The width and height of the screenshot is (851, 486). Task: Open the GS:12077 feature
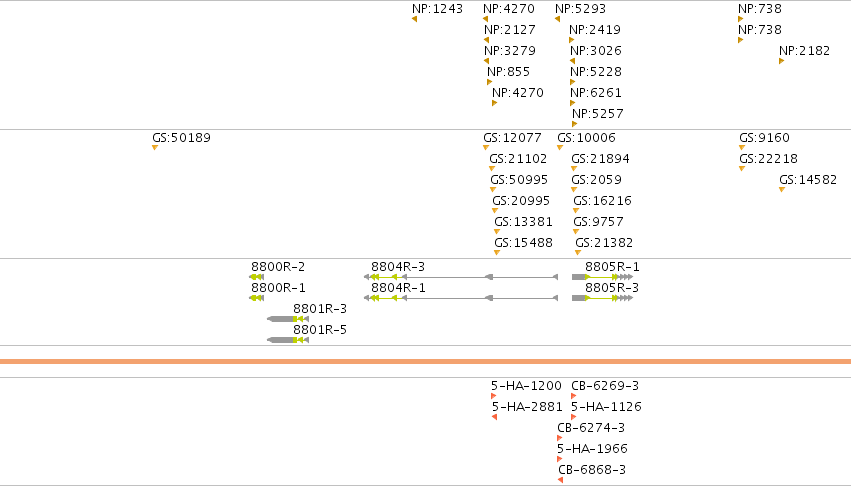(512, 138)
